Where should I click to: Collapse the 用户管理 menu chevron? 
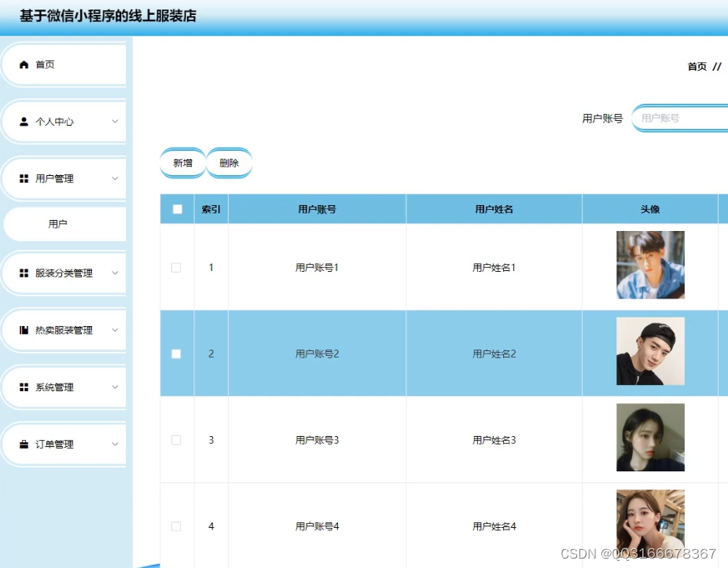click(115, 178)
